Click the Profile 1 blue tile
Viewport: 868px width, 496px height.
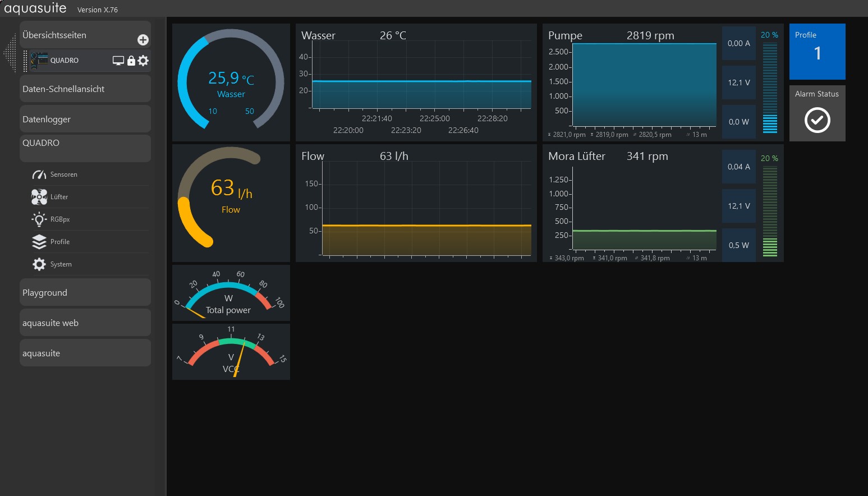tap(817, 52)
